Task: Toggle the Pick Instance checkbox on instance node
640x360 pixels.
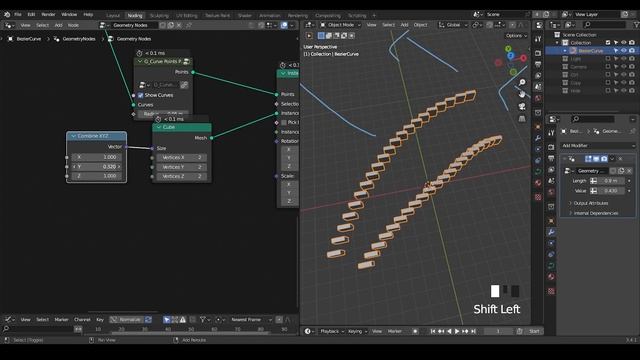Action: pyautogui.click(x=284, y=122)
